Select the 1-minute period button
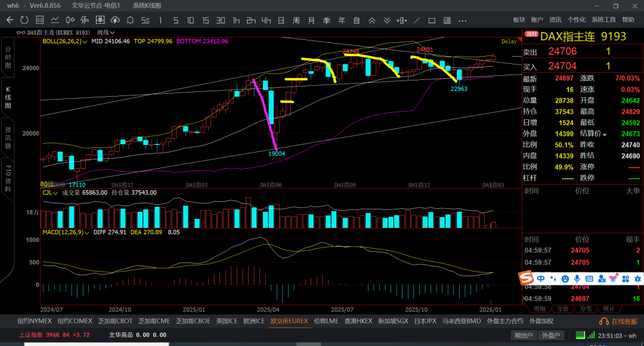This screenshot has width=644, height=346. (x=160, y=20)
